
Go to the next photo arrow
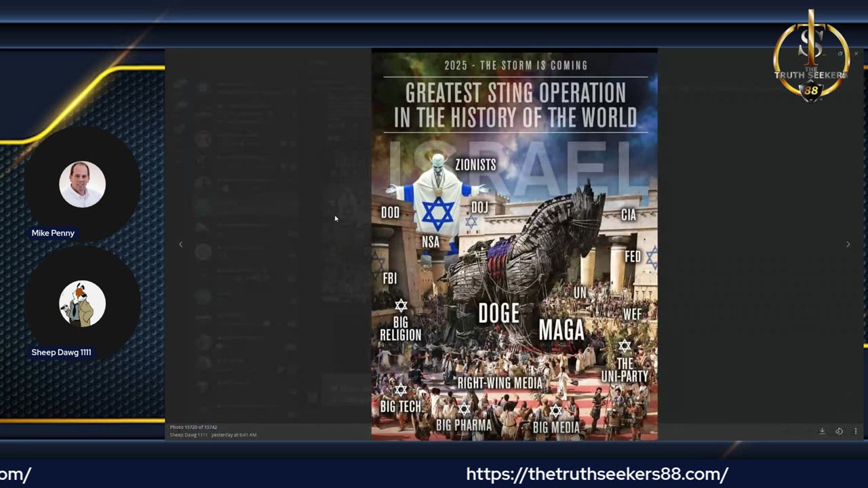coord(848,244)
